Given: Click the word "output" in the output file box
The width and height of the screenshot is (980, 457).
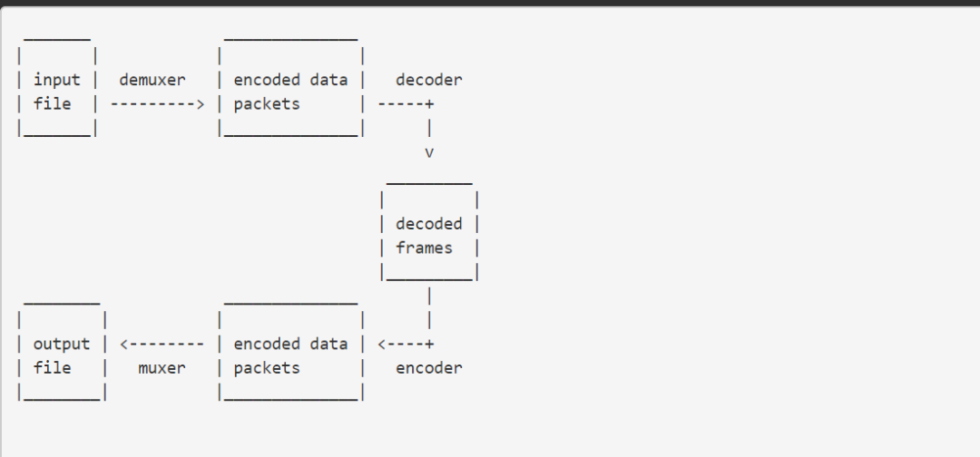Looking at the screenshot, I should 62,344.
